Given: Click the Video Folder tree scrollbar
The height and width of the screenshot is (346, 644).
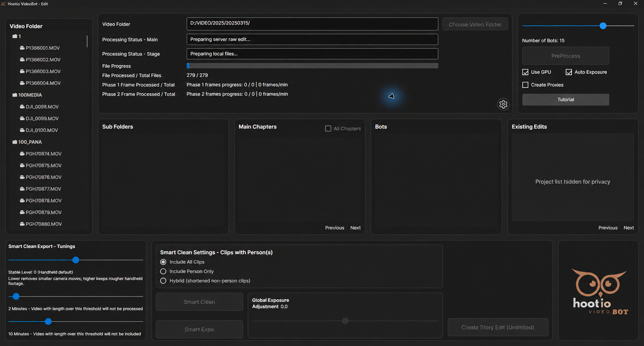Looking at the screenshot, I should [x=87, y=41].
